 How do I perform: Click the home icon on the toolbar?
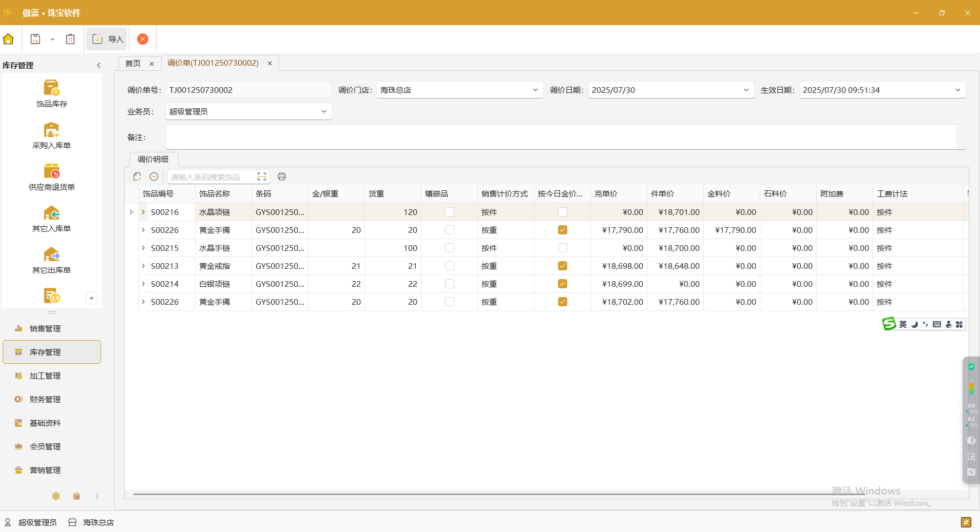pos(8,38)
